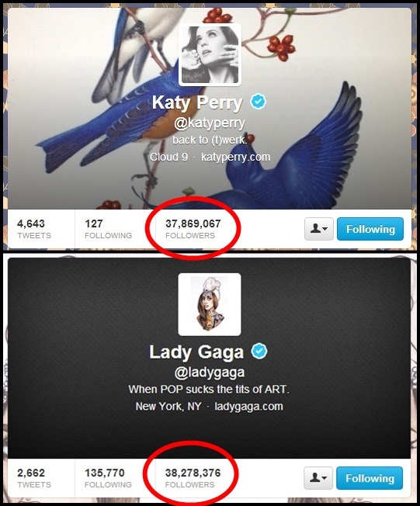Open the ladygaga.com website link

click(x=248, y=407)
